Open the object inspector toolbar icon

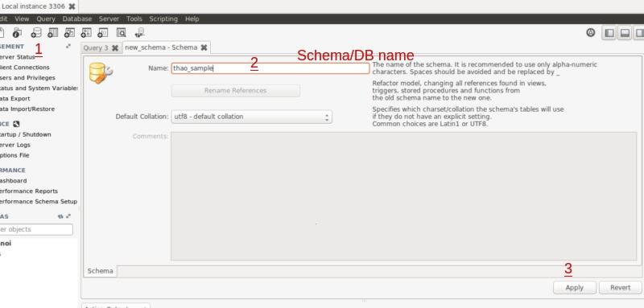pos(17,32)
